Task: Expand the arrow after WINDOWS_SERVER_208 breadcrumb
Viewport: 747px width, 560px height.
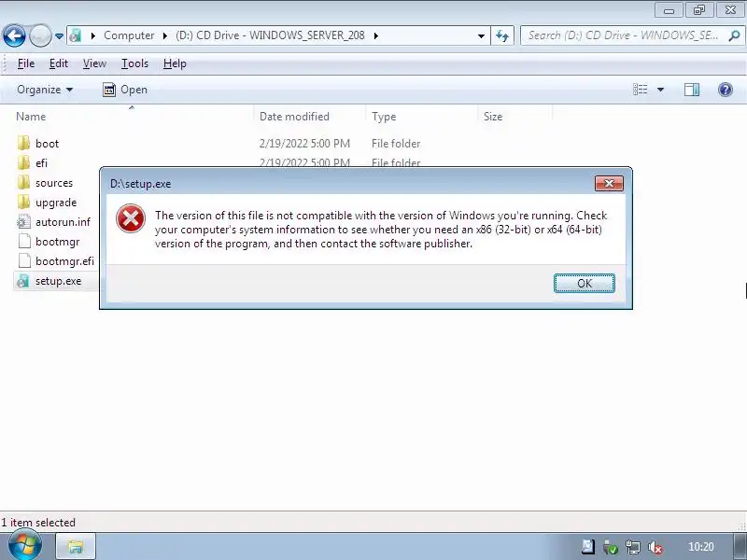Action: (x=376, y=35)
